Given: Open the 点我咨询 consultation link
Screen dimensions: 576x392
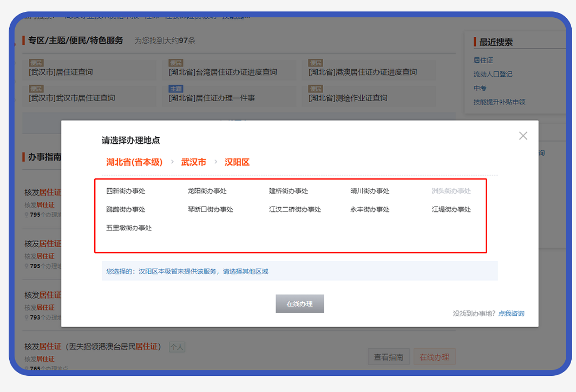Looking at the screenshot, I should click(x=511, y=314).
